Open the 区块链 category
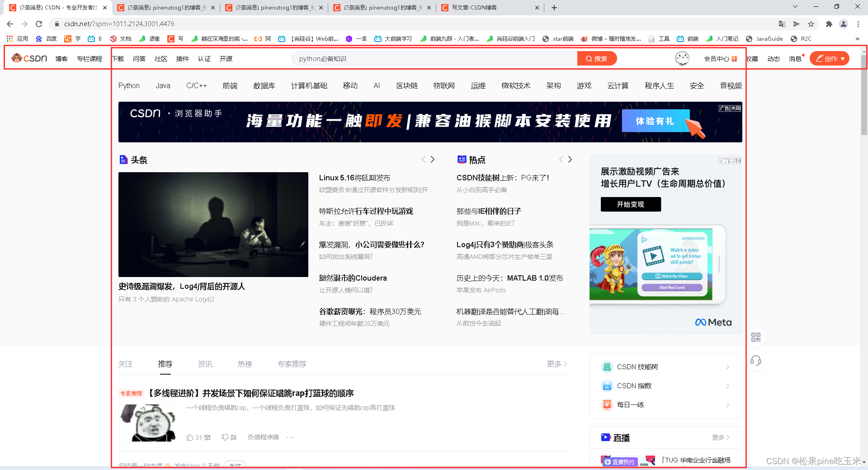868x470 pixels. pos(407,85)
